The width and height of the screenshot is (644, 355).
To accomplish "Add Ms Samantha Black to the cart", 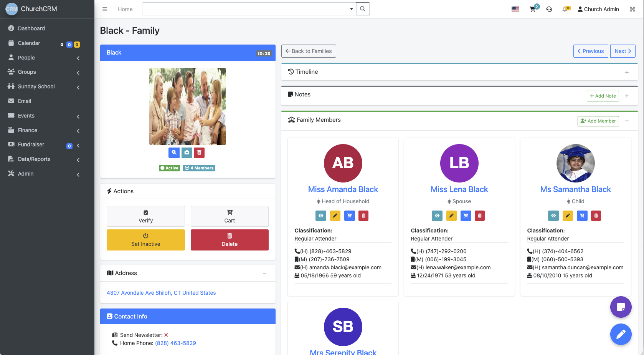I will [x=582, y=216].
